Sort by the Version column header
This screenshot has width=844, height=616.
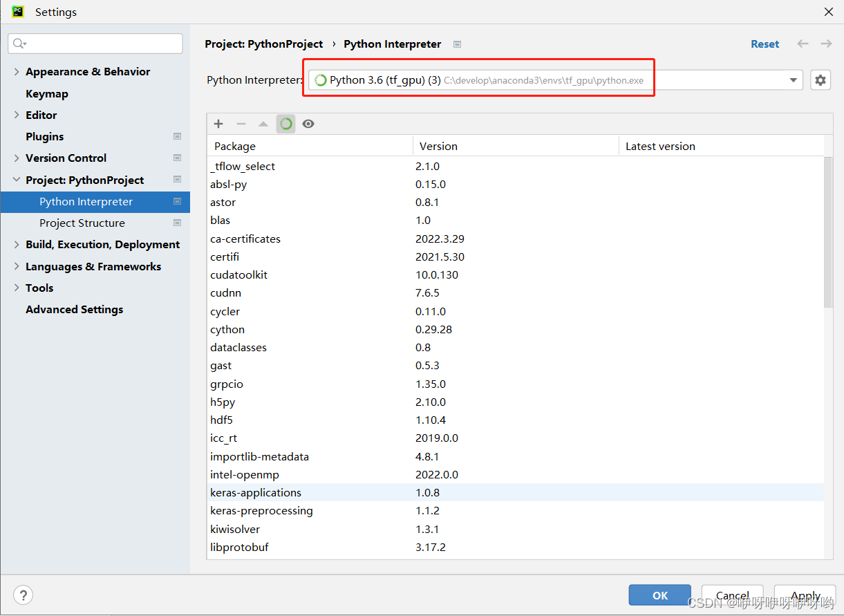pos(516,147)
